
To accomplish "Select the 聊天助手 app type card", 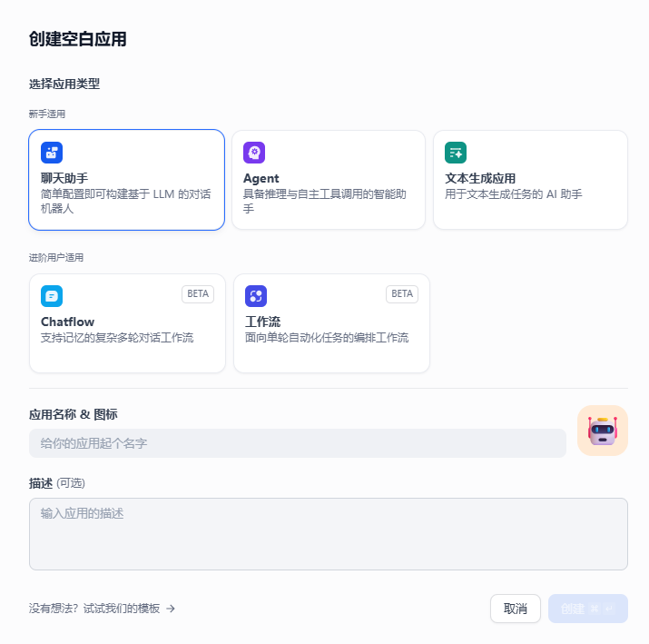I will [127, 180].
